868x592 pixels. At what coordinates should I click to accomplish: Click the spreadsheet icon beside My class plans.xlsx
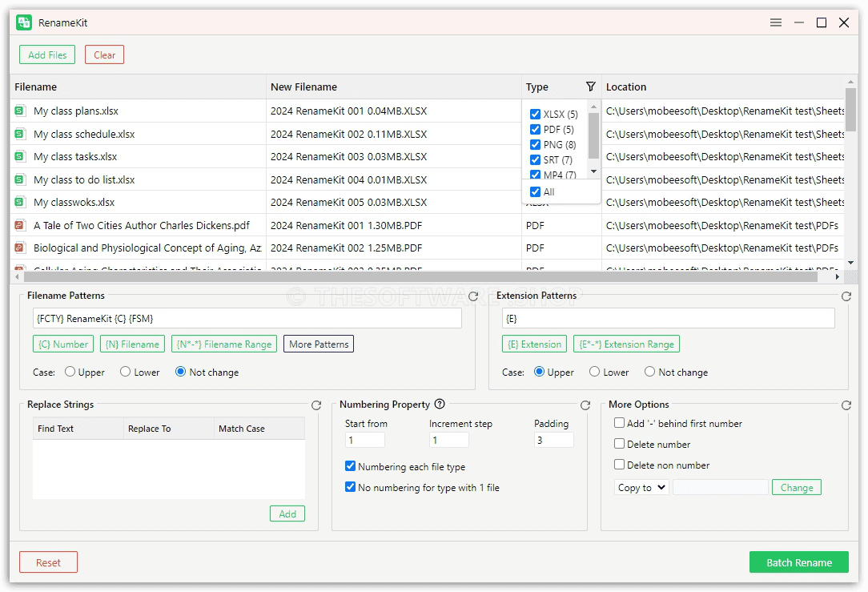point(19,111)
